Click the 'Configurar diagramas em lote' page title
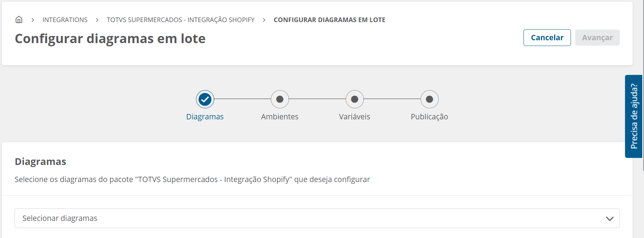Image resolution: width=644 pixels, height=238 pixels. pos(110,38)
